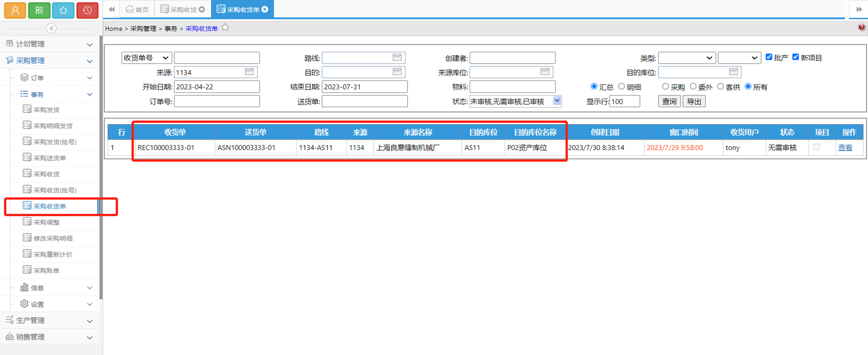Open the 收货单号 search-type dropdown
Image resolution: width=868 pixels, height=355 pixels.
tap(147, 58)
